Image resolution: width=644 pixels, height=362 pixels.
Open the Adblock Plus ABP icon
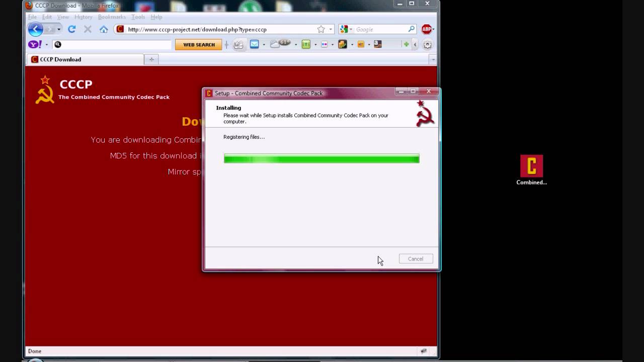point(426,29)
